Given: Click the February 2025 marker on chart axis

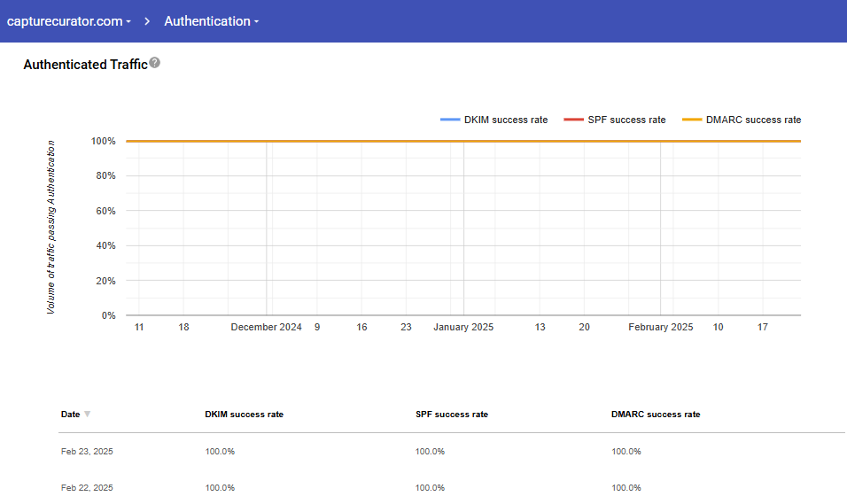Looking at the screenshot, I should coord(660,327).
